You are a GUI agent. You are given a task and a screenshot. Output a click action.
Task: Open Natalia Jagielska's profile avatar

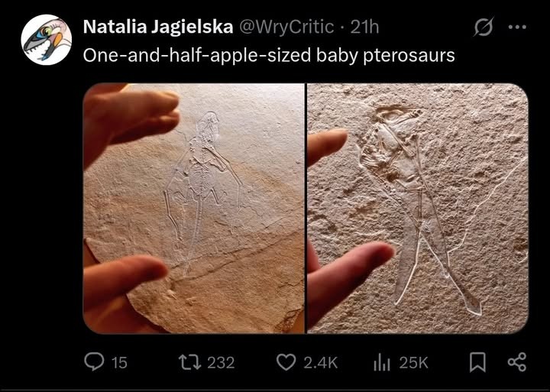(46, 40)
